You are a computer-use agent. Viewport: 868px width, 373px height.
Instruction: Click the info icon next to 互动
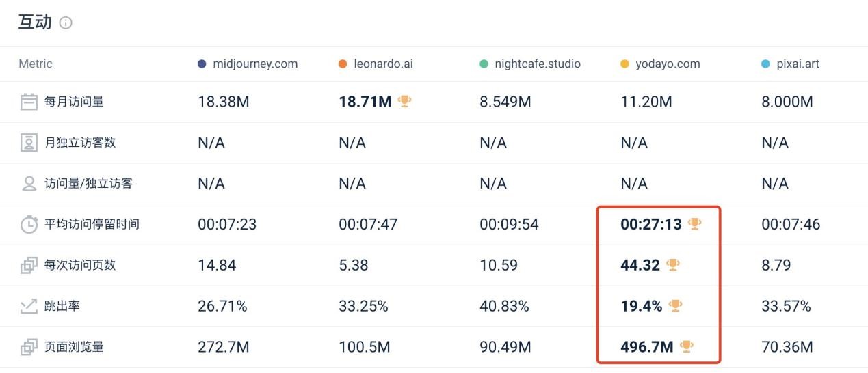[x=66, y=23]
